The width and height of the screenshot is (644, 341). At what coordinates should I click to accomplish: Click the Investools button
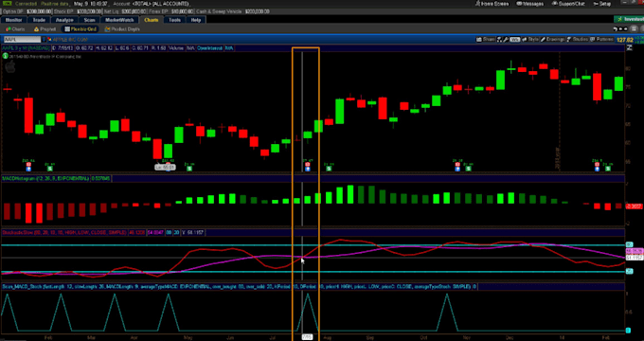(629, 19)
